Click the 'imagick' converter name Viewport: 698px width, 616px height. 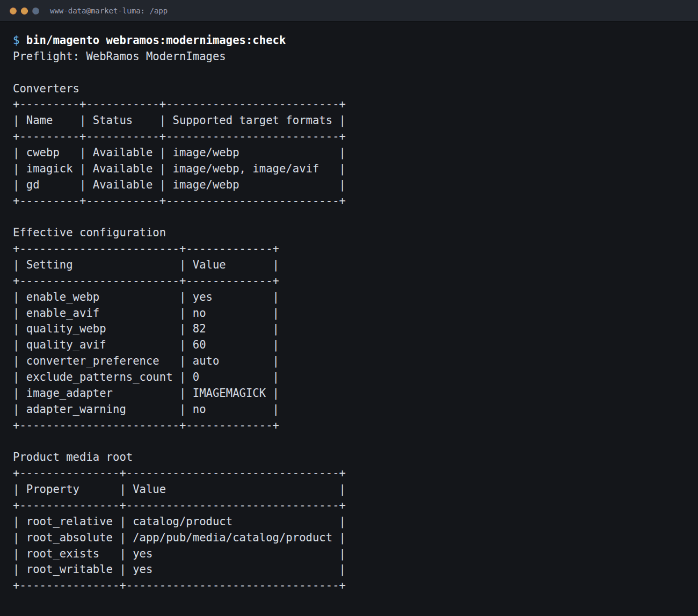tap(49, 169)
